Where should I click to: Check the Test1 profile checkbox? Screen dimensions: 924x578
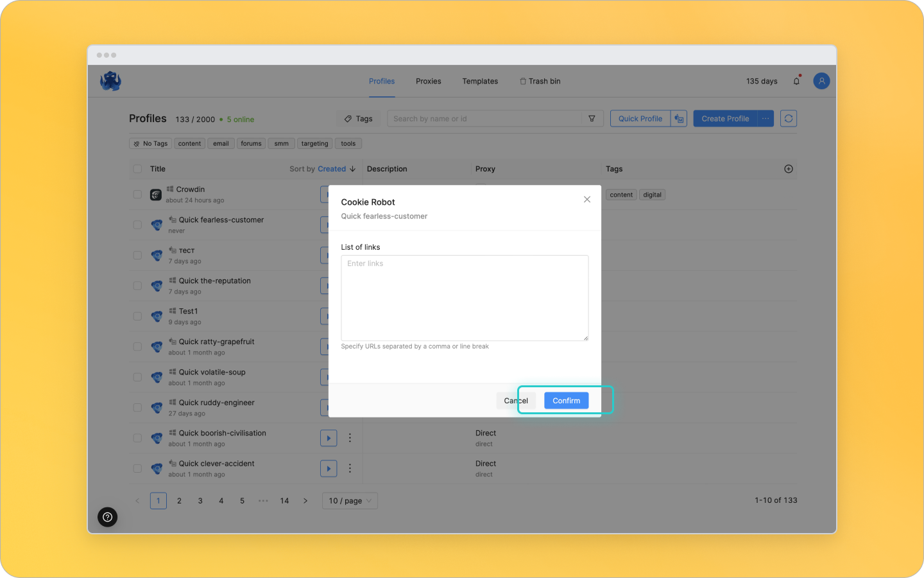point(137,316)
